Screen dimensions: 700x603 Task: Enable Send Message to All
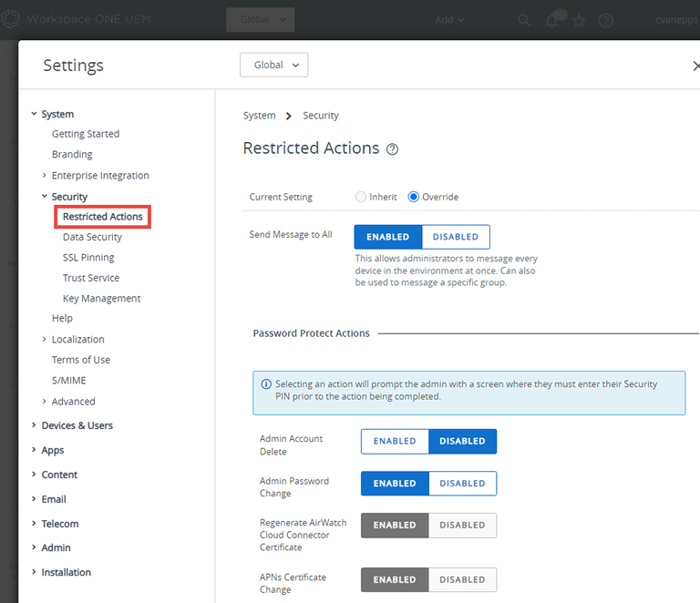[388, 237]
